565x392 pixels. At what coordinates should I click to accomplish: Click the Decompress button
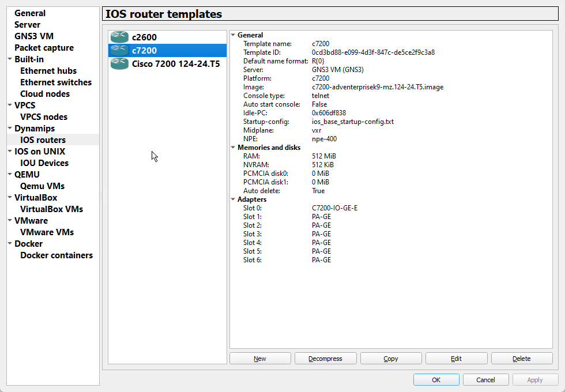(x=325, y=358)
